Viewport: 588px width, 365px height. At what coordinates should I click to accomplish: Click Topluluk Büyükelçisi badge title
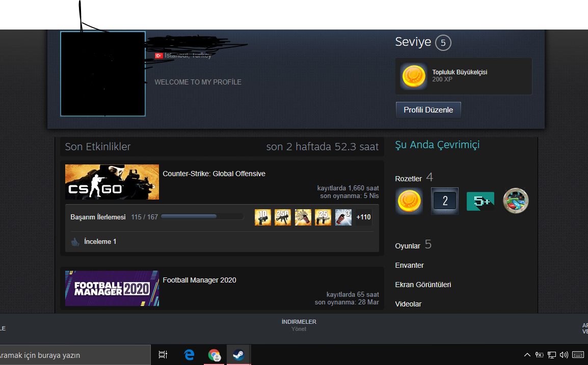pos(460,72)
